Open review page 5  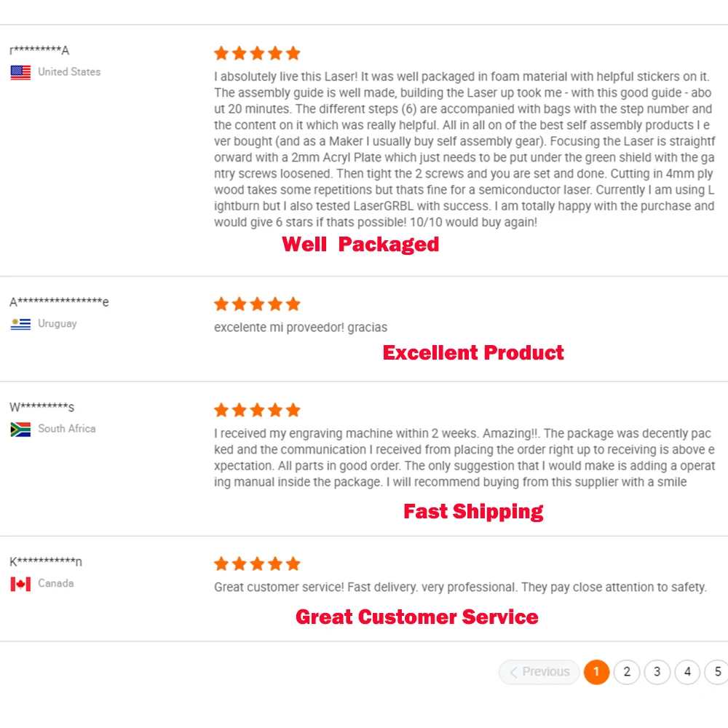click(x=717, y=672)
